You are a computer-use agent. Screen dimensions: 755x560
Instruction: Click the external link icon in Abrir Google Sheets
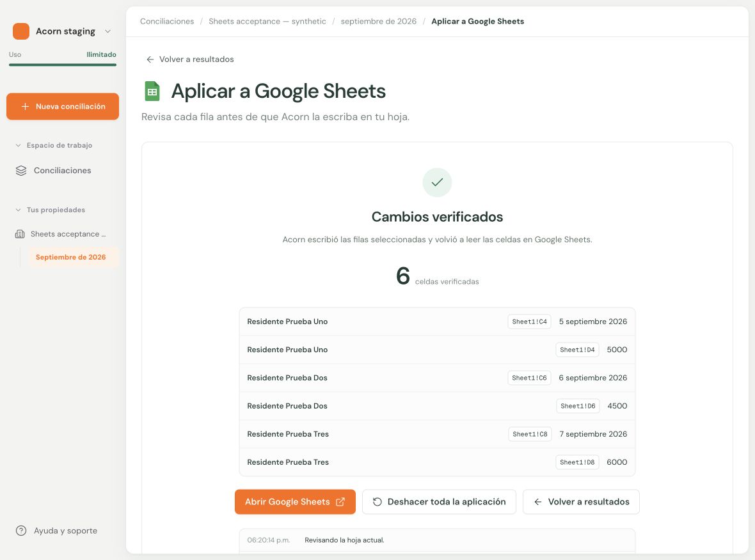coord(340,502)
